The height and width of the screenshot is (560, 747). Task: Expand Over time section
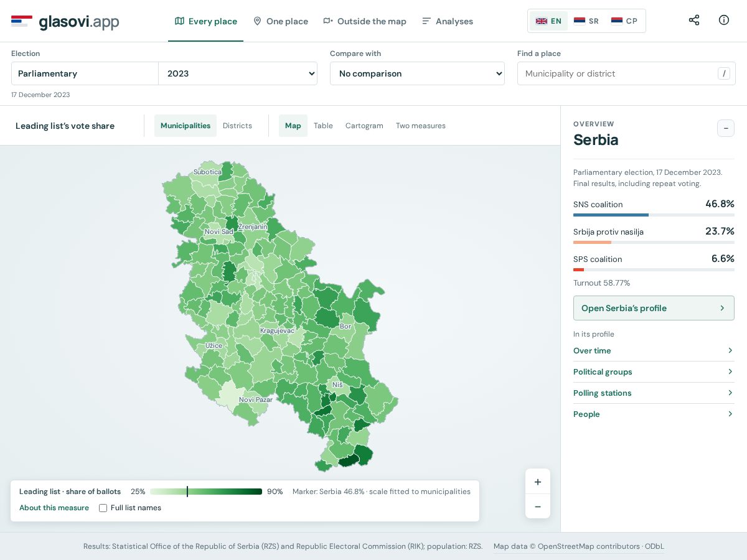(654, 351)
